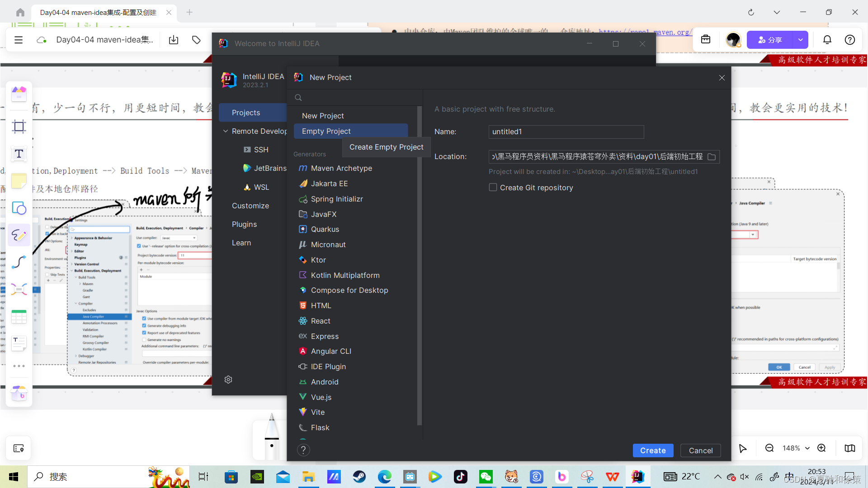Viewport: 868px width, 488px height.
Task: Click the download icon in note toolbar
Action: [x=174, y=40]
